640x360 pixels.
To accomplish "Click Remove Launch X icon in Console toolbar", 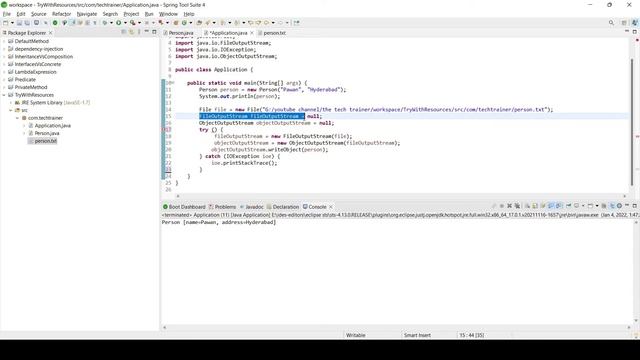I will pyautogui.click(x=509, y=206).
